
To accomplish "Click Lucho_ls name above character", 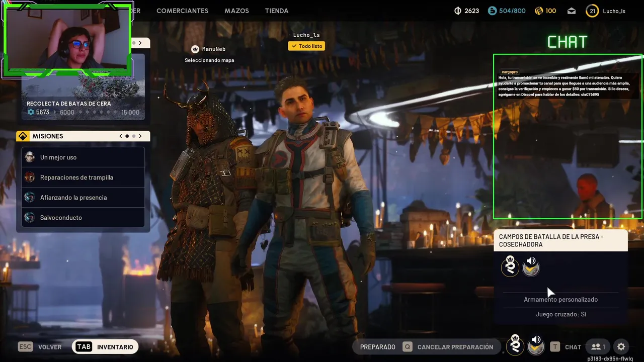I will click(x=306, y=35).
